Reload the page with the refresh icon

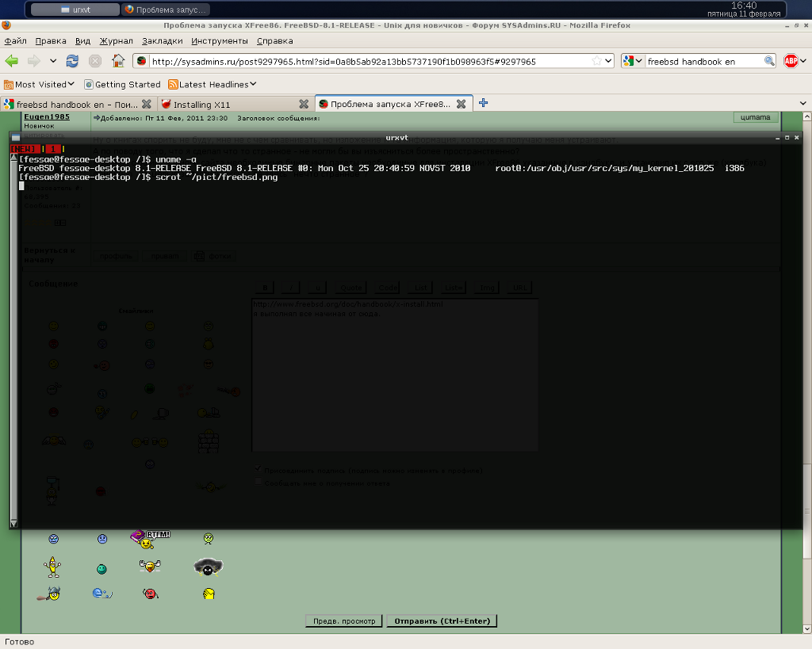72,61
